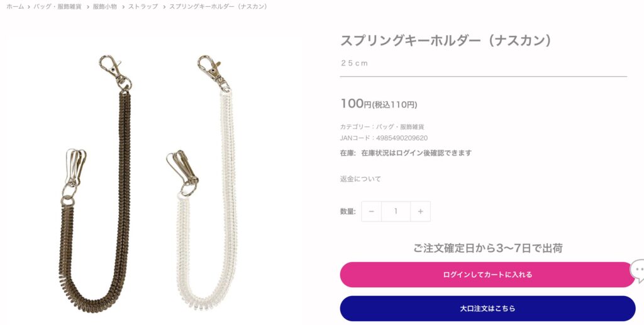
Task: Click the chevron before ストラップ breadcrumb
Action: click(123, 7)
